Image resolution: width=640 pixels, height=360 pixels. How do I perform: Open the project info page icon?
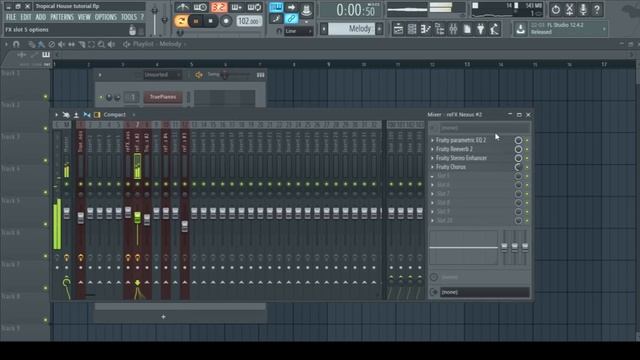pyautogui.click(x=467, y=29)
